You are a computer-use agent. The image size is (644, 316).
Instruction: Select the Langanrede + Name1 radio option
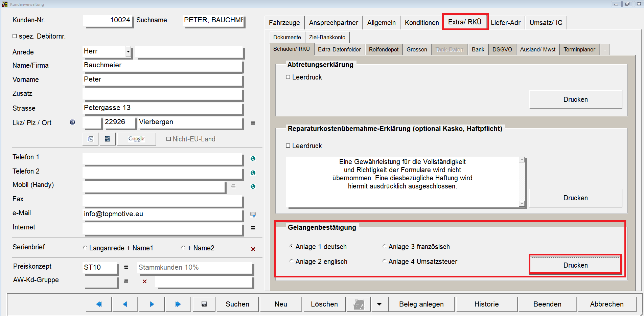click(x=85, y=248)
